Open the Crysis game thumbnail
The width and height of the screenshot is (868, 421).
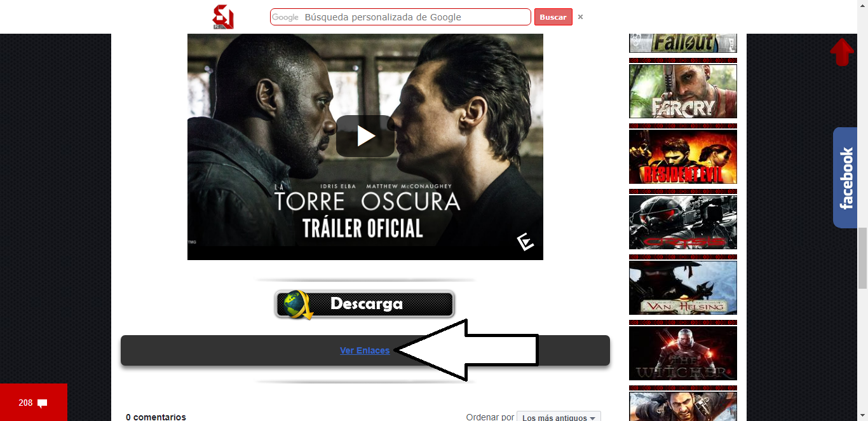coord(683,222)
